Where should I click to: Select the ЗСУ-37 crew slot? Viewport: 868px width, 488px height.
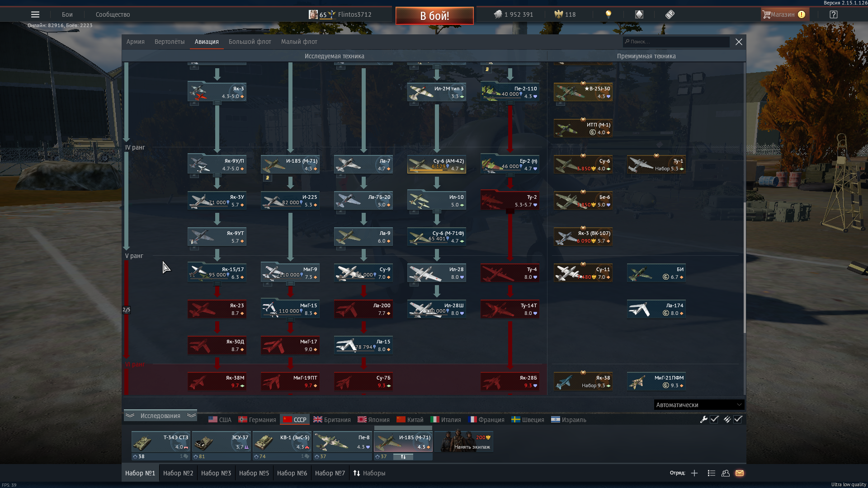pos(222,441)
